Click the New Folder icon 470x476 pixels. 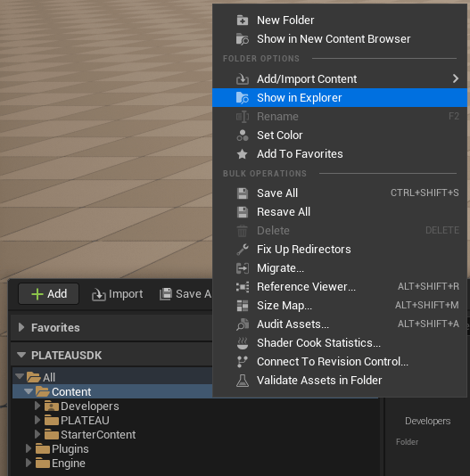[243, 21]
